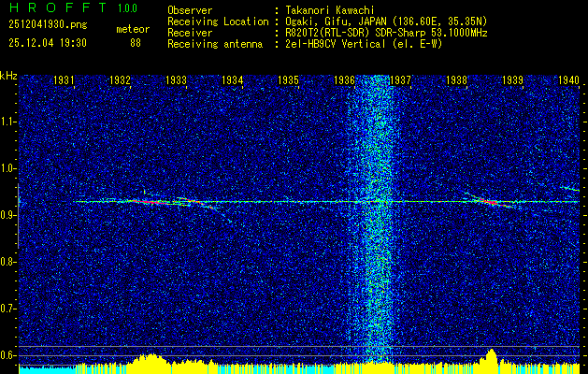This screenshot has width=588, height=374.
Task: Click the cyan power level segment at bottom left
Action: pyautogui.click(x=47, y=370)
